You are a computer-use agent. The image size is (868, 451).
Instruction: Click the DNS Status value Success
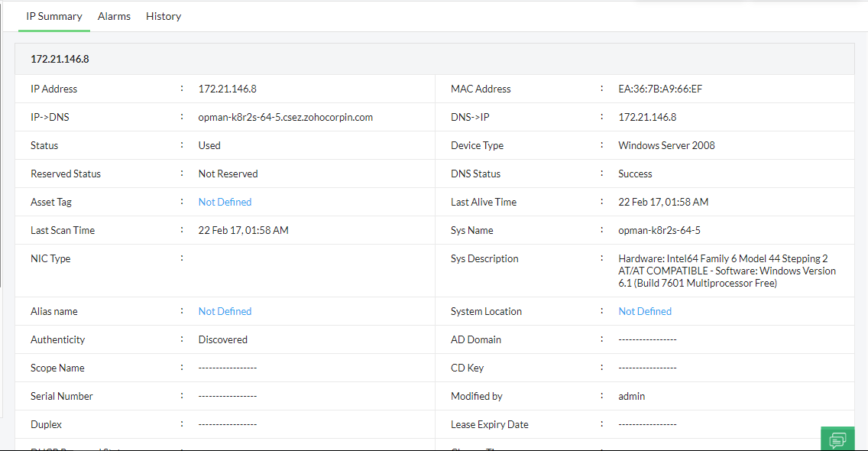pos(635,173)
